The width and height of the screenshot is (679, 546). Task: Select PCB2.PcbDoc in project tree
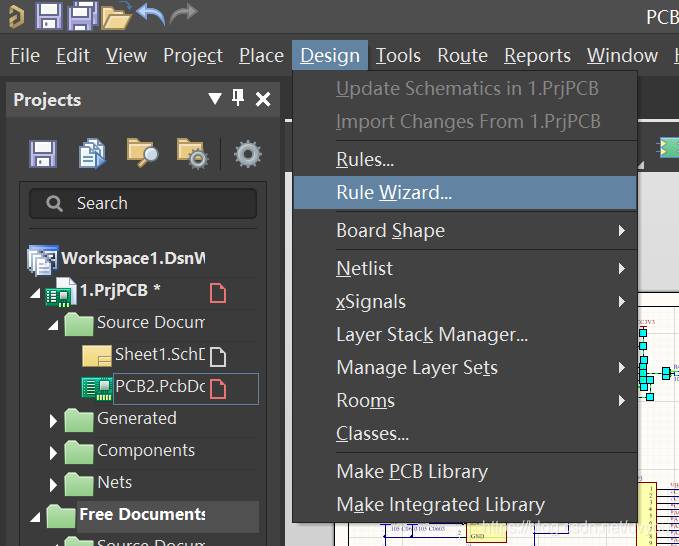click(158, 387)
